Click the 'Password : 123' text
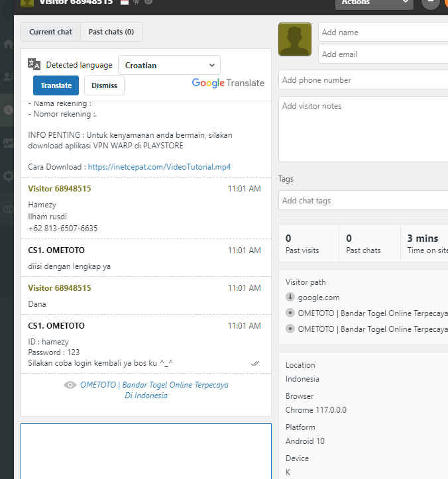The width and height of the screenshot is (448, 479). pyautogui.click(x=54, y=352)
